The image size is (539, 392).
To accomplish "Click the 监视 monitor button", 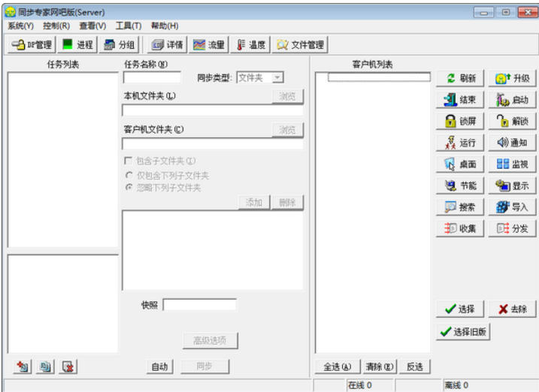I will [x=513, y=164].
